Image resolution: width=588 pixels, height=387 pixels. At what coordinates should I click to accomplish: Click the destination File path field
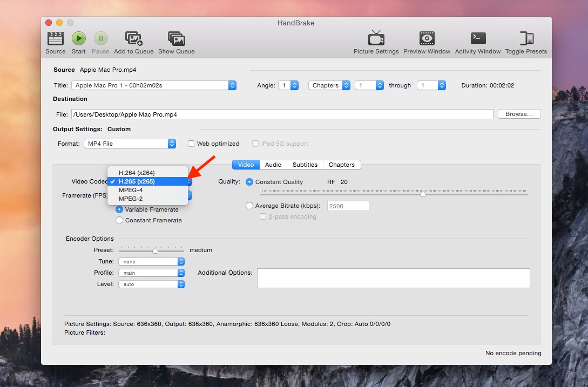point(282,114)
